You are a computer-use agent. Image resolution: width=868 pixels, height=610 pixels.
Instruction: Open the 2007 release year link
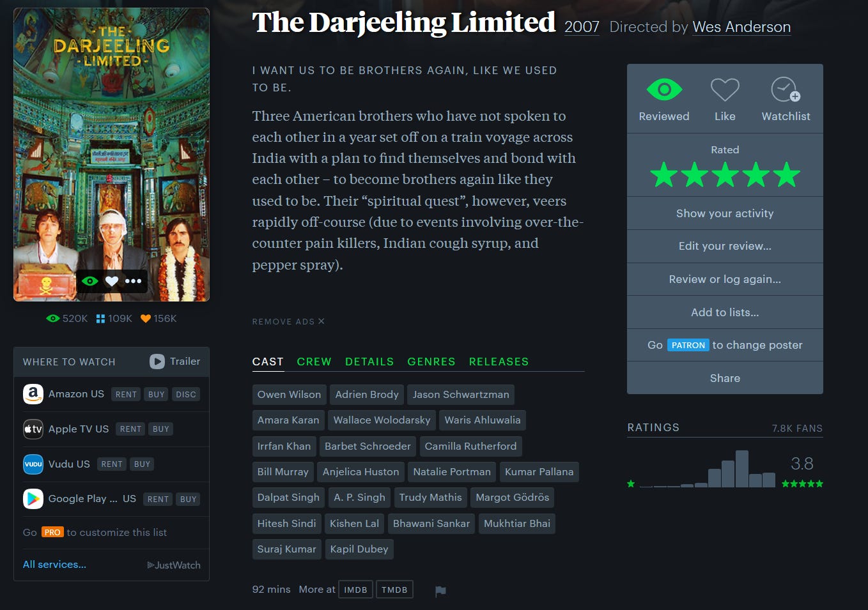(x=582, y=27)
